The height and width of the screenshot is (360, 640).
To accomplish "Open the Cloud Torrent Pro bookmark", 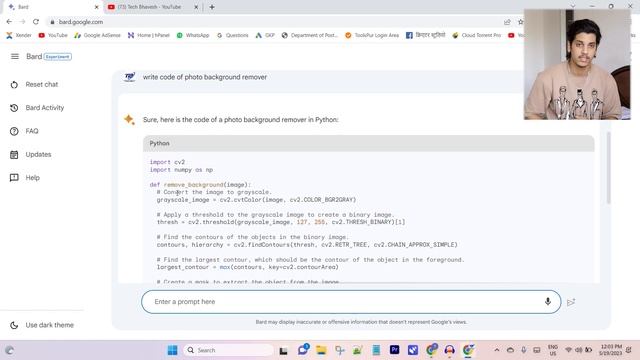I will pos(477,36).
